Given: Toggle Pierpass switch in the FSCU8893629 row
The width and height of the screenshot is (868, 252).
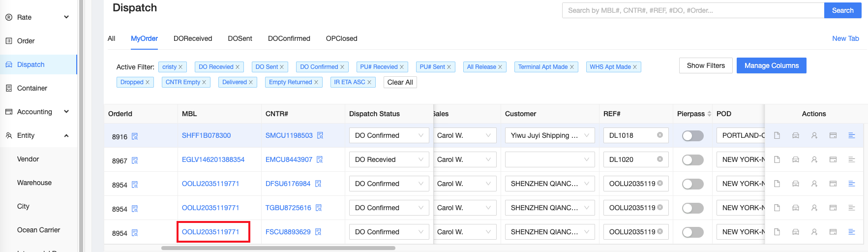Looking at the screenshot, I should point(692,232).
